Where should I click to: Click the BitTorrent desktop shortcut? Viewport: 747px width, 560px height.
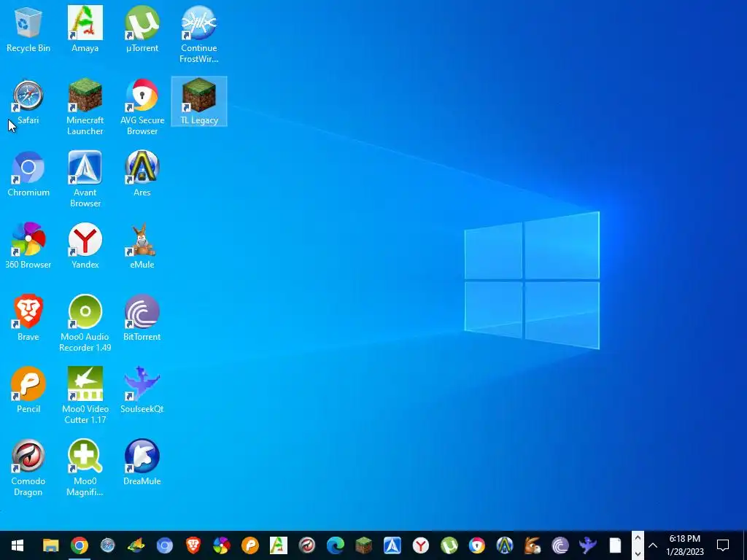pyautogui.click(x=142, y=319)
